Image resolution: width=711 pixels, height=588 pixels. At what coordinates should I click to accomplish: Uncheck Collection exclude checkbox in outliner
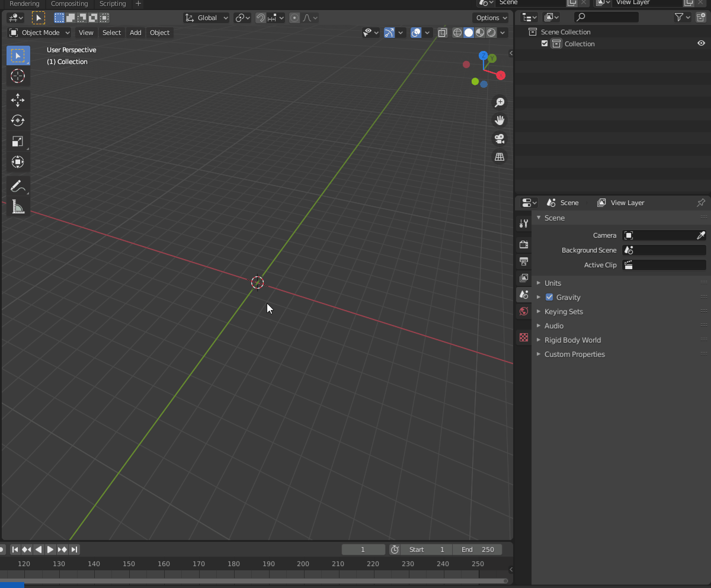point(545,43)
